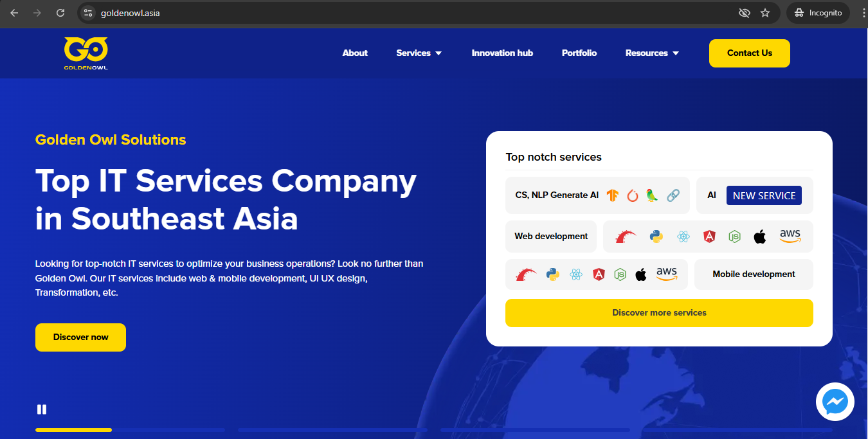Click AWS logo beside Mobile development
Viewport: 868px width, 439px height.
(x=667, y=274)
